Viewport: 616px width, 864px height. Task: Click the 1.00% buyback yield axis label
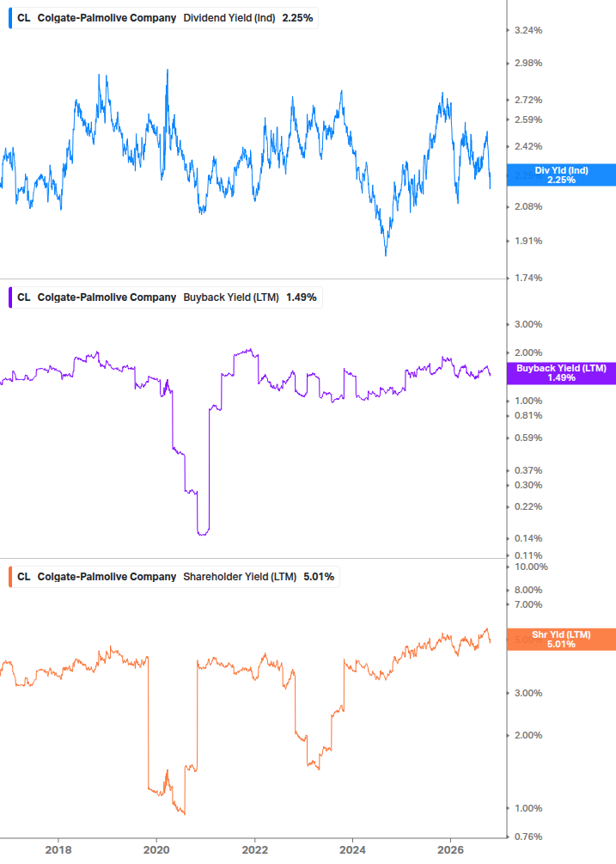[x=528, y=401]
